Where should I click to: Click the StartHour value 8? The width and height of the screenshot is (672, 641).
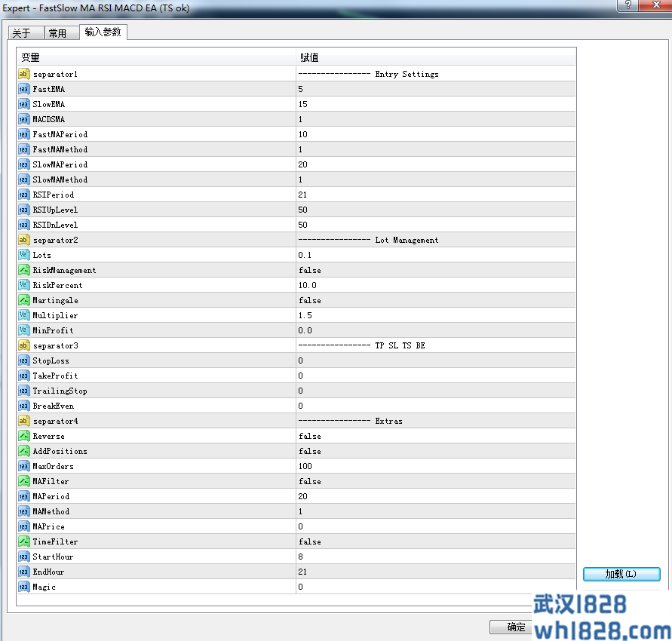300,557
